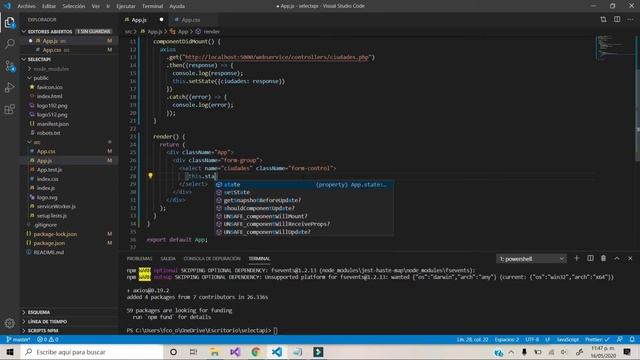Click the lightbulb quick-fix icon
The width and height of the screenshot is (640, 360).
coord(150,176)
